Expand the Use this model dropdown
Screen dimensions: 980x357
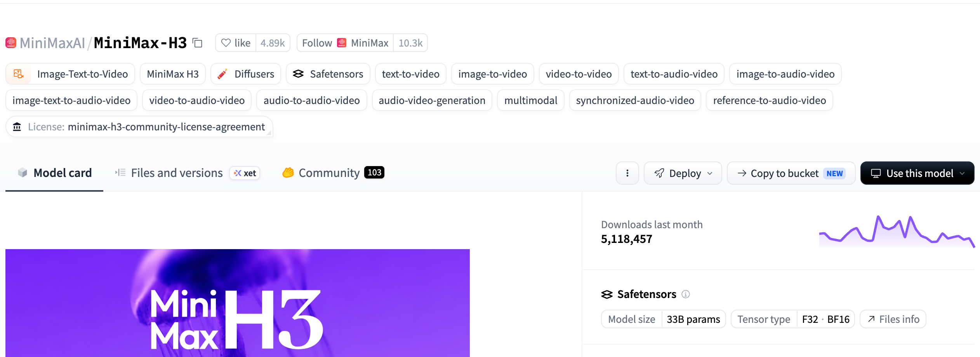click(x=917, y=173)
